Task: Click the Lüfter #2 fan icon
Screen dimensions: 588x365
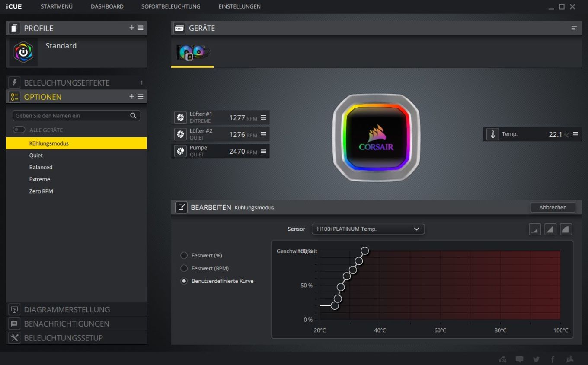Action: 180,134
